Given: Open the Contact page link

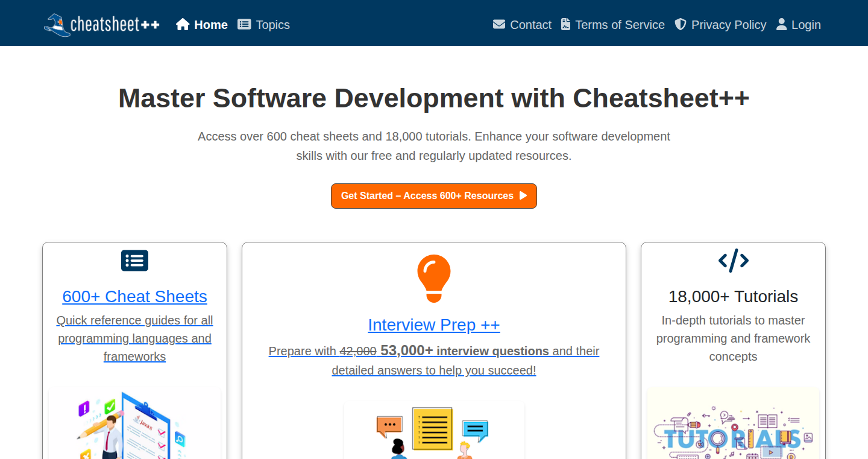Looking at the screenshot, I should (522, 25).
